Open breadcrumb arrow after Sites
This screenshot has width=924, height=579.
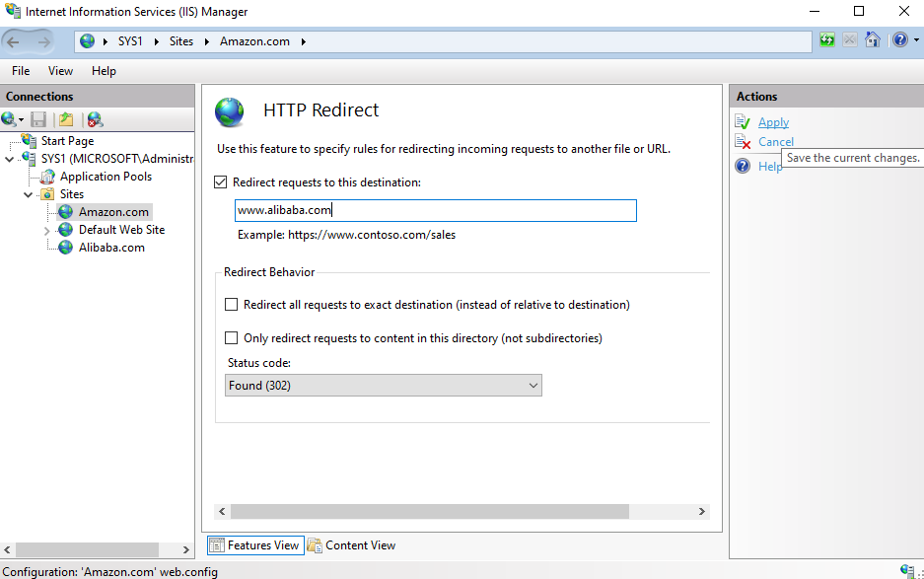pos(207,41)
